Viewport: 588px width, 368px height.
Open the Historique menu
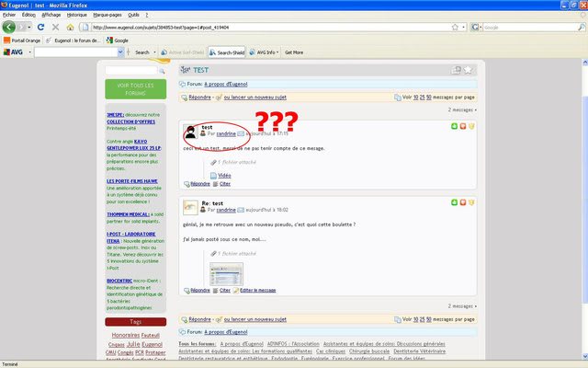[77, 15]
